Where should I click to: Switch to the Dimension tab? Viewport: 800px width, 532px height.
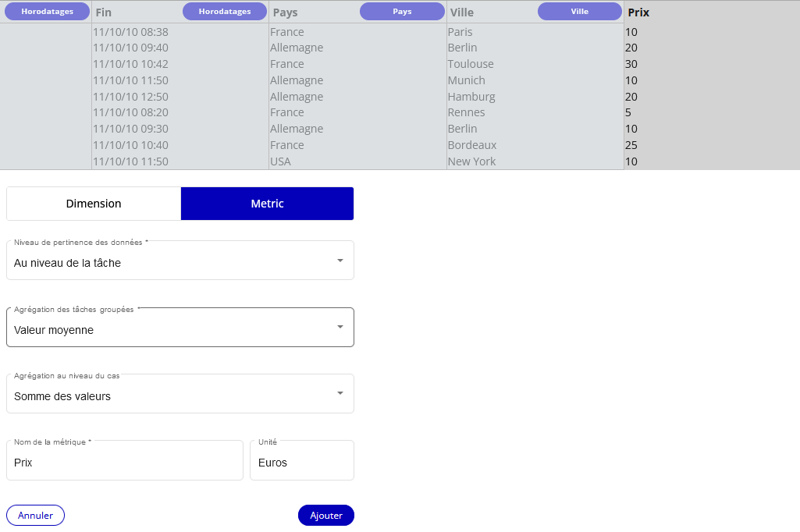point(94,204)
